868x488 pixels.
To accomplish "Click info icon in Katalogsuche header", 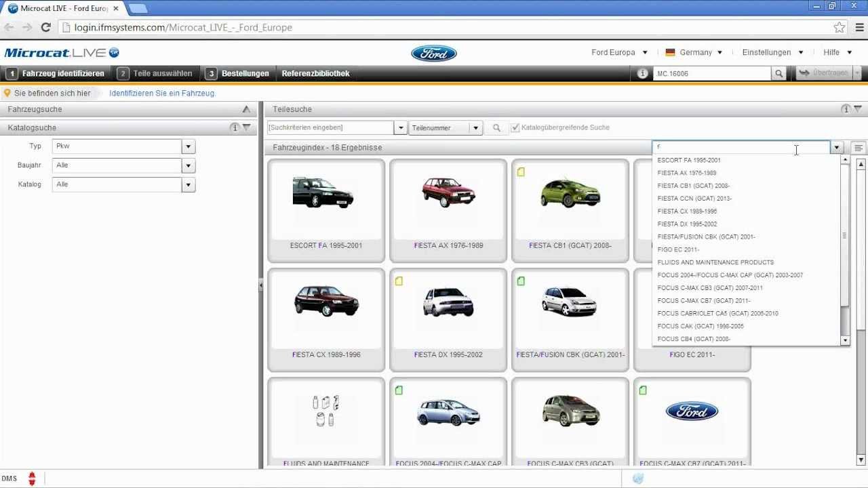I will click(235, 127).
